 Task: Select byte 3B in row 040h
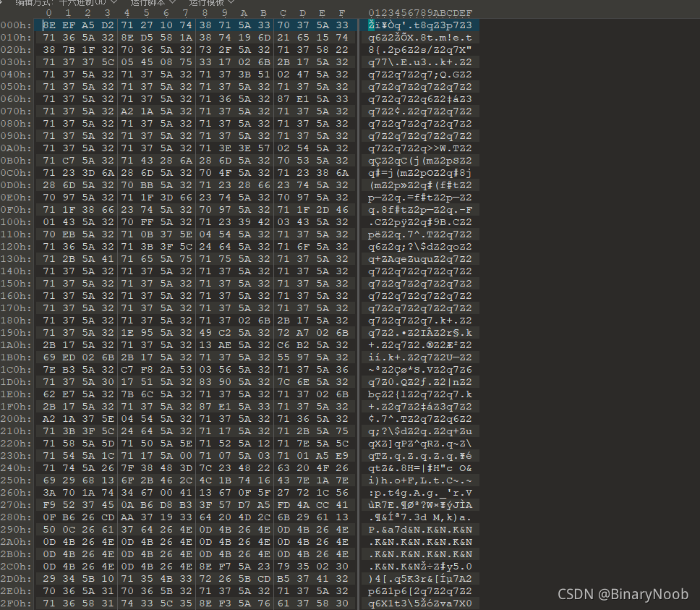[x=244, y=75]
